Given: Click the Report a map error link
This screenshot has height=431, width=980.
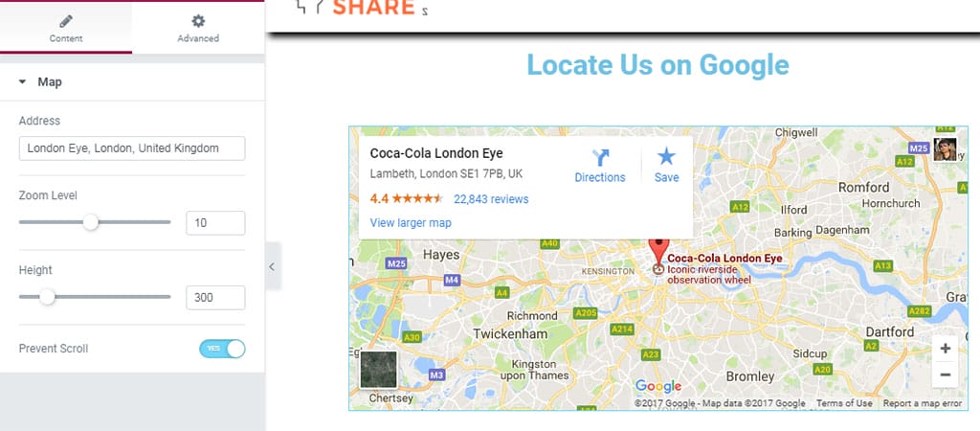Looking at the screenshot, I should [x=923, y=404].
